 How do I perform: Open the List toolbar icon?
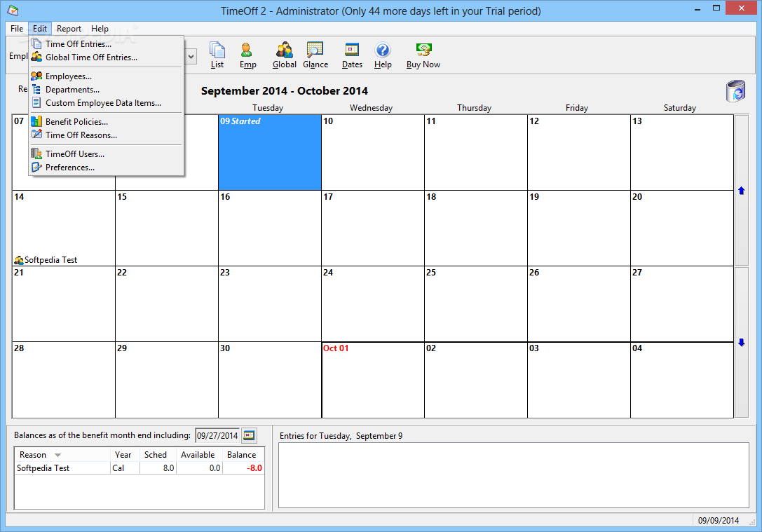click(x=217, y=55)
